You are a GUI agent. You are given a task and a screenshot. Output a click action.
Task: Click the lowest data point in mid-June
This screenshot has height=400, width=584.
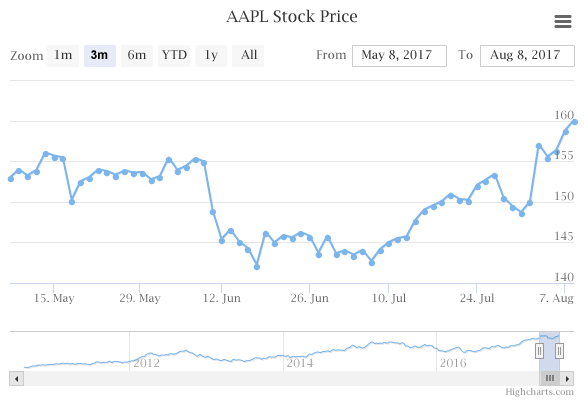pyautogui.click(x=257, y=267)
